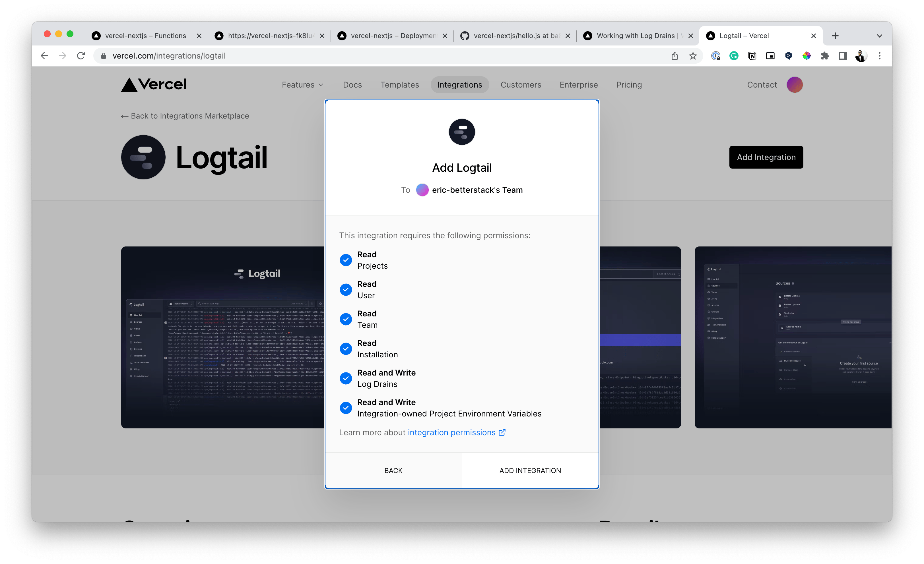Open the Customers navigation item
924x564 pixels.
pyautogui.click(x=521, y=85)
